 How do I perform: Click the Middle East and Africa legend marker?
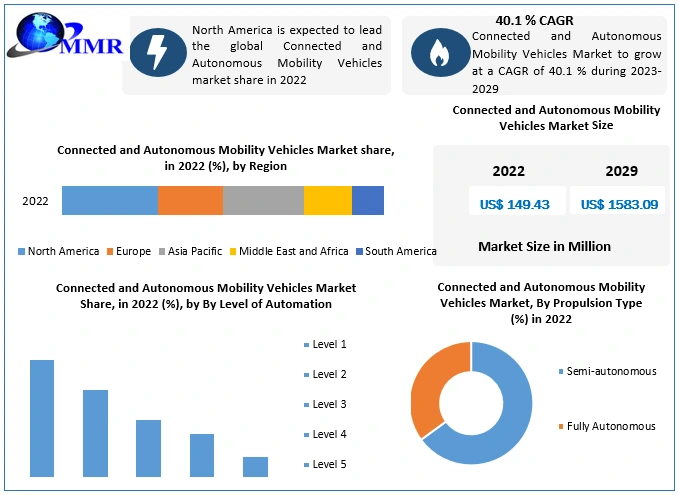pyautogui.click(x=232, y=252)
